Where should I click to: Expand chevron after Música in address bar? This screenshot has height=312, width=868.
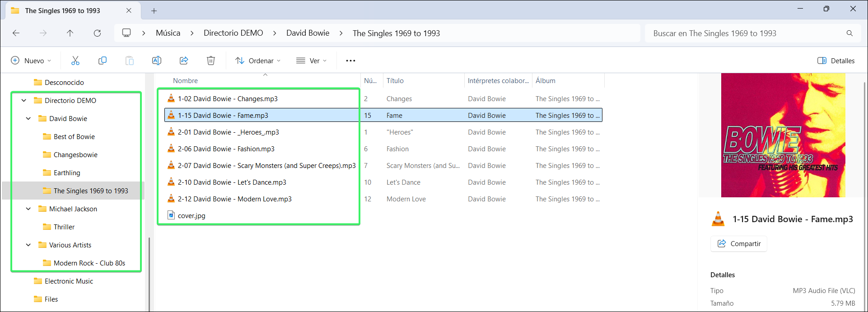click(x=192, y=33)
